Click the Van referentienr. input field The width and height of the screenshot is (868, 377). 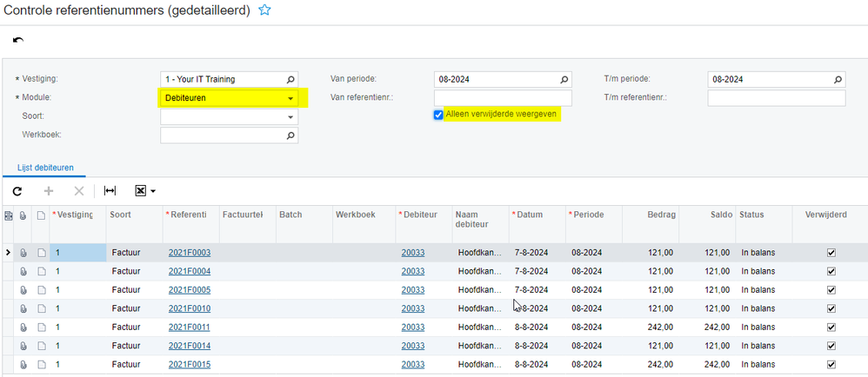503,98
